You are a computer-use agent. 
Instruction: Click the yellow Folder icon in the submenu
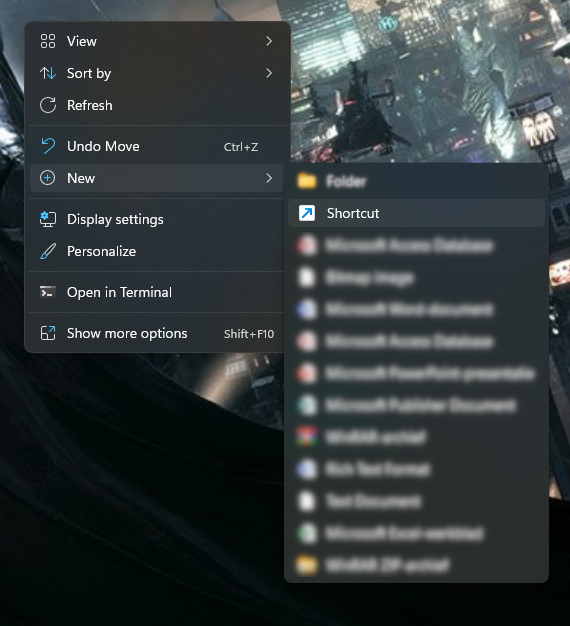(x=307, y=181)
